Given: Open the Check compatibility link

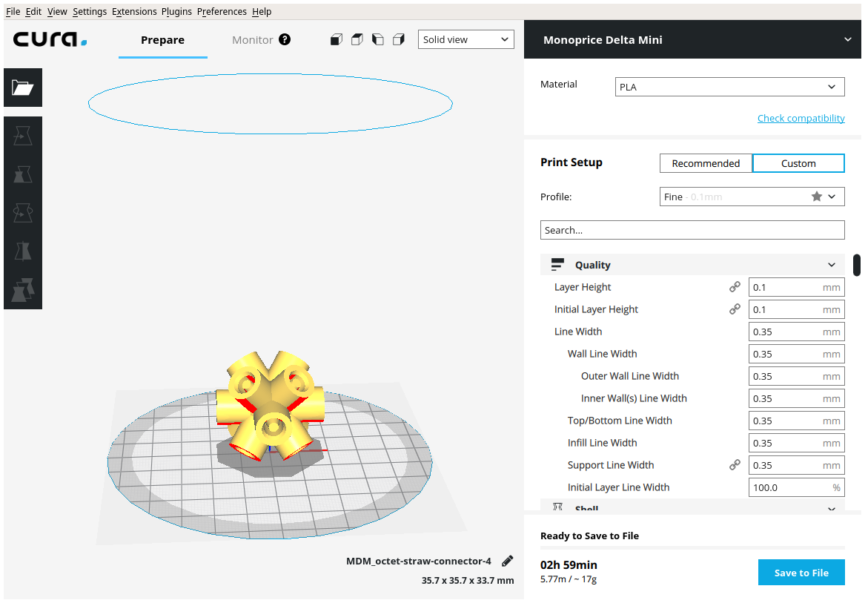Looking at the screenshot, I should pos(801,118).
